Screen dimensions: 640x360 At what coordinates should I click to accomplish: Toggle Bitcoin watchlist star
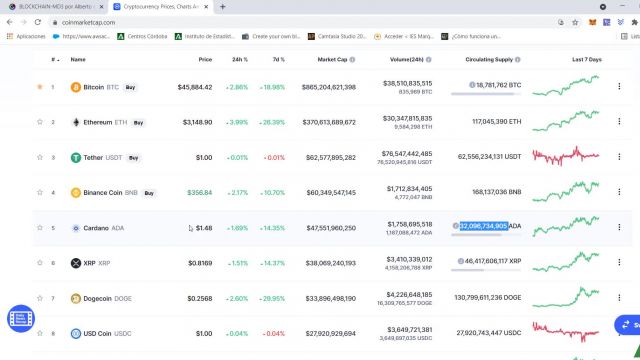click(x=40, y=87)
